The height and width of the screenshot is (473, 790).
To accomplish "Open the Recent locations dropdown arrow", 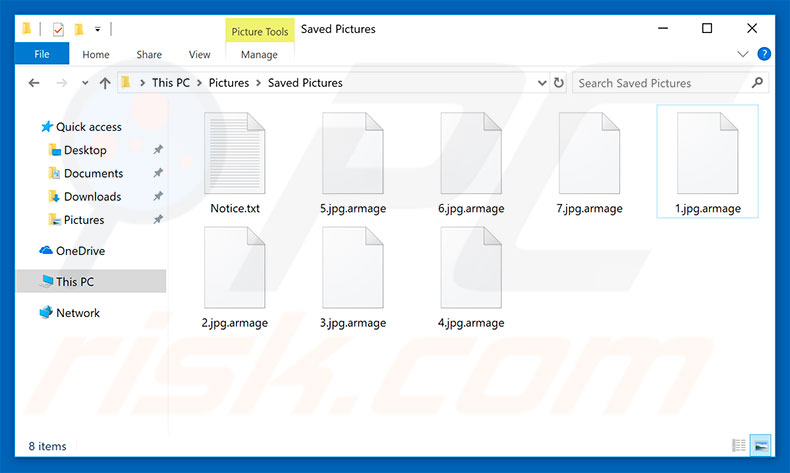I will (85, 83).
